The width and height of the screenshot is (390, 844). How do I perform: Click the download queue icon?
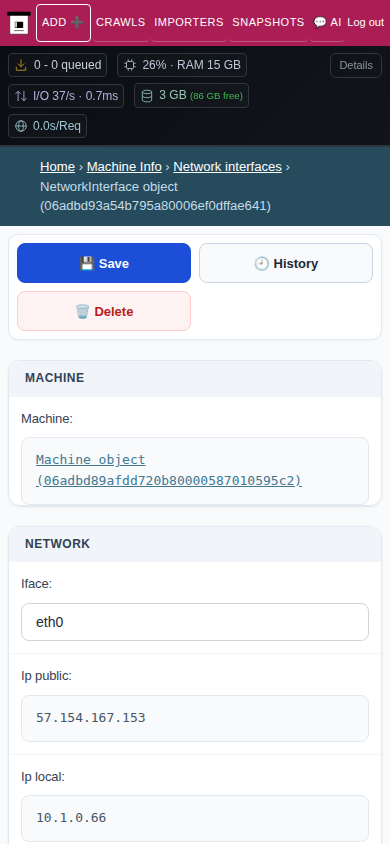(20, 65)
